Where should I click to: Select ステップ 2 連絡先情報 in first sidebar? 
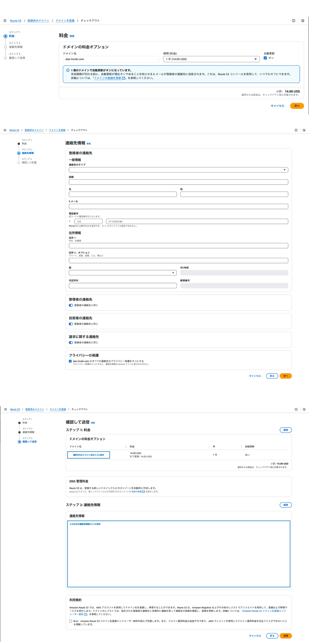[16, 47]
